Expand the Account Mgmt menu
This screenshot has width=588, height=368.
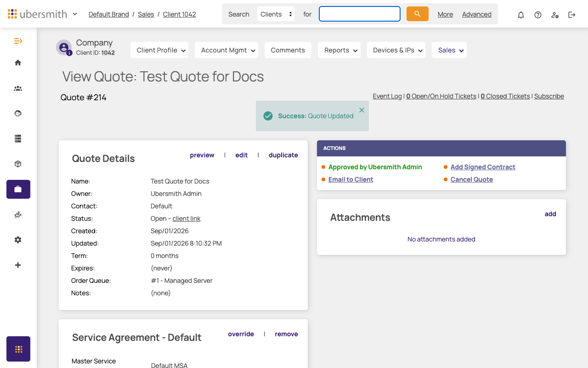pos(226,50)
